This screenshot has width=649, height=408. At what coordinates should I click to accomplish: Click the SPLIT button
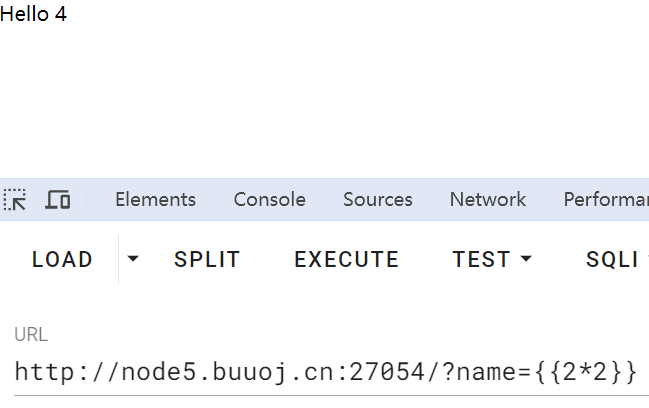(207, 259)
